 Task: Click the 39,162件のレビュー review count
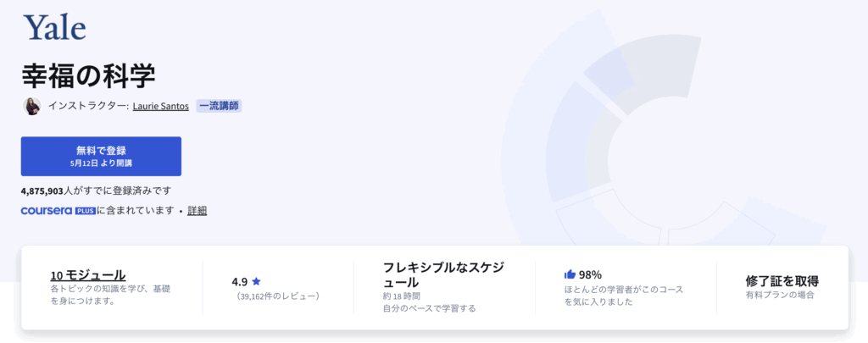pos(277,296)
